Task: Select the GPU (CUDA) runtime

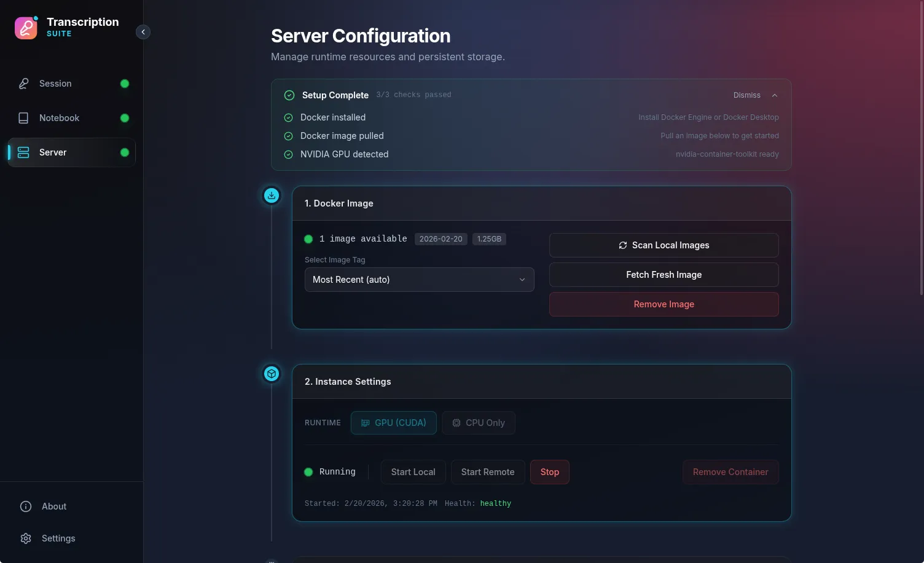Action: [x=393, y=422]
